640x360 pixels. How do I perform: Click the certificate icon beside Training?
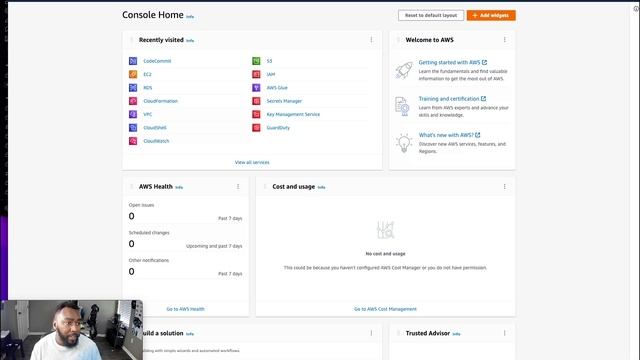[402, 107]
